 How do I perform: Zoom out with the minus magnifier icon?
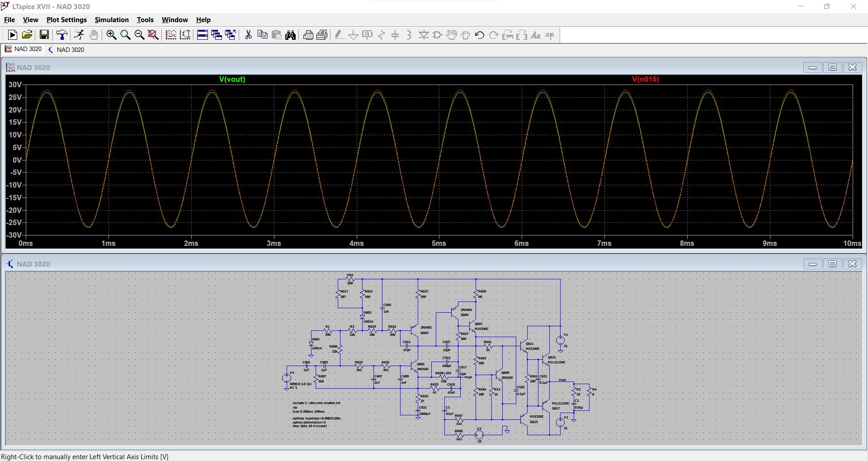139,35
